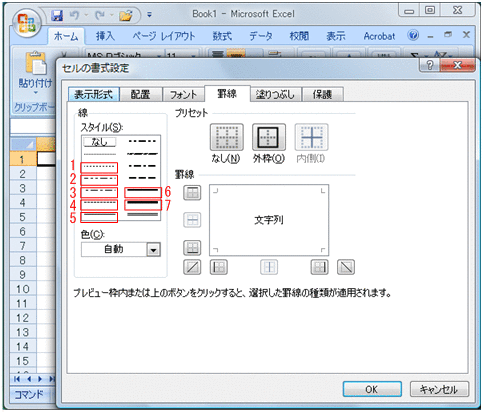Apply the diagonal down border button
Image resolution: width=484 pixels, height=413 pixels.
(346, 267)
